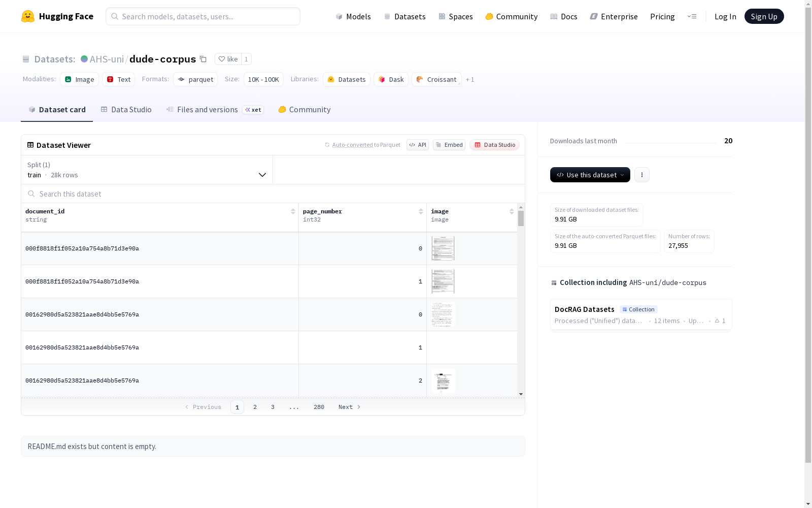Screen dimensions: 812x508
Task: Sort by image column arrows
Action: [x=512, y=211]
